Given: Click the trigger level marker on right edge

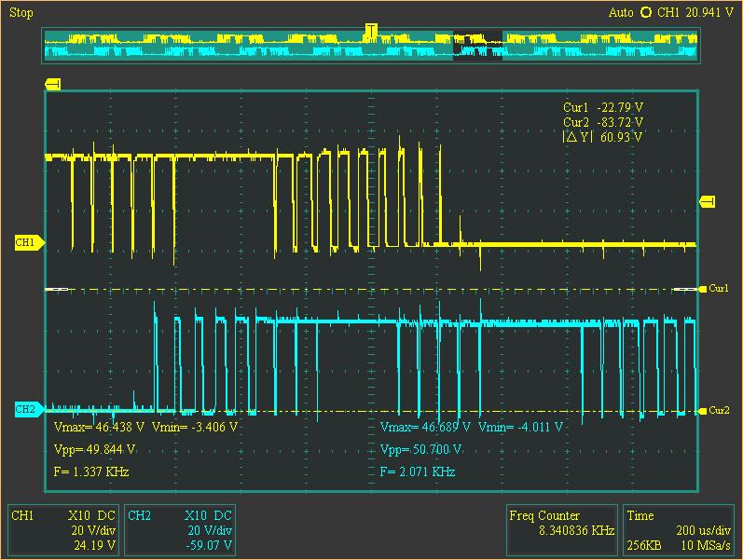Looking at the screenshot, I should pos(708,201).
